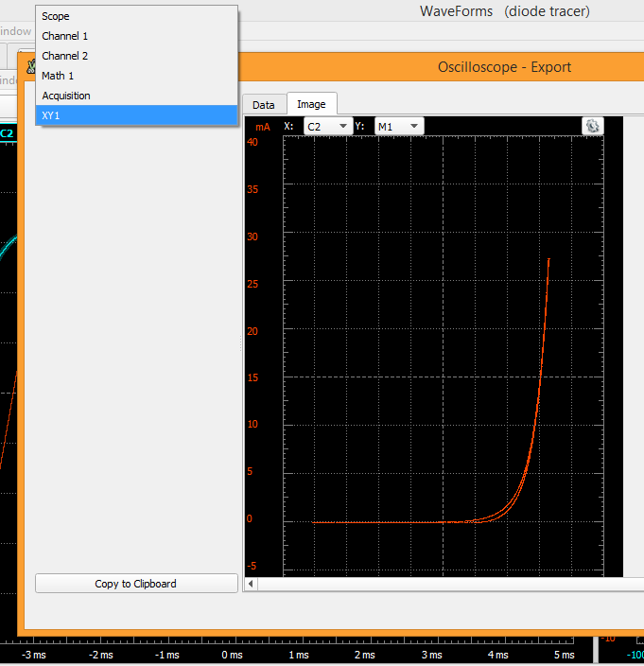This screenshot has width=644, height=666.
Task: Click the red mA axis unit label
Action: 263,126
